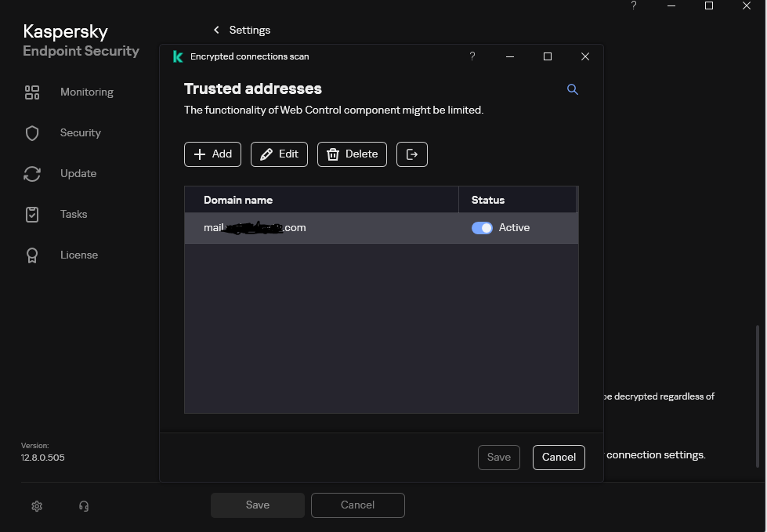Click the Trusted addresses heading
Screen dimensions: 767x532
coord(253,89)
